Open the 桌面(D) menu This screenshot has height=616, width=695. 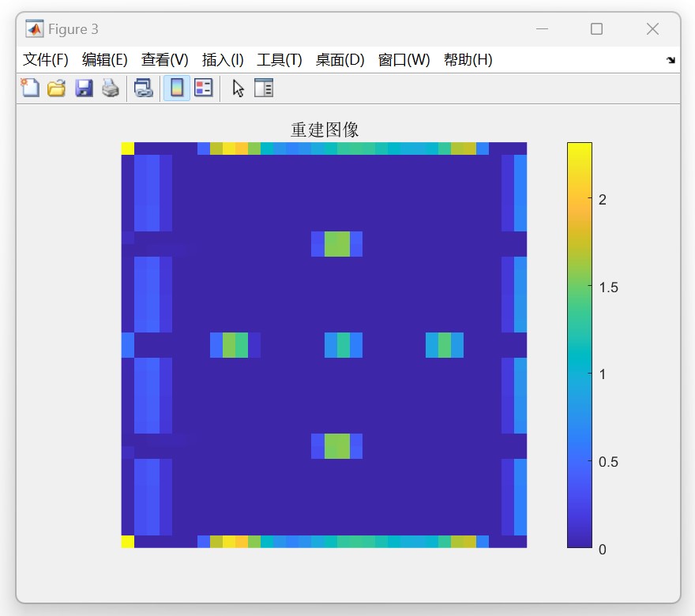[x=340, y=60]
